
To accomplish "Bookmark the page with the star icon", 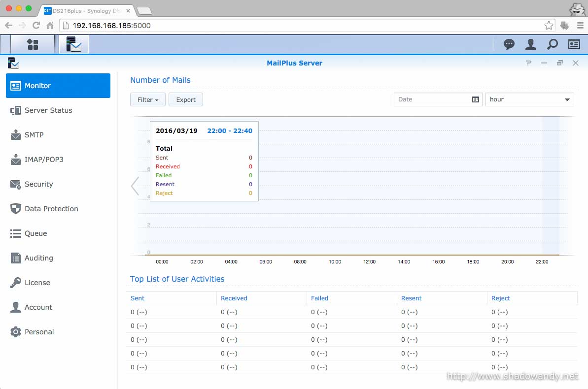I will (x=549, y=26).
